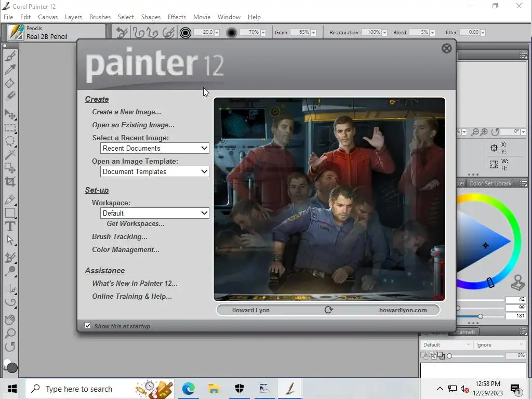
Task: Open the Effects menu
Action: click(x=177, y=17)
